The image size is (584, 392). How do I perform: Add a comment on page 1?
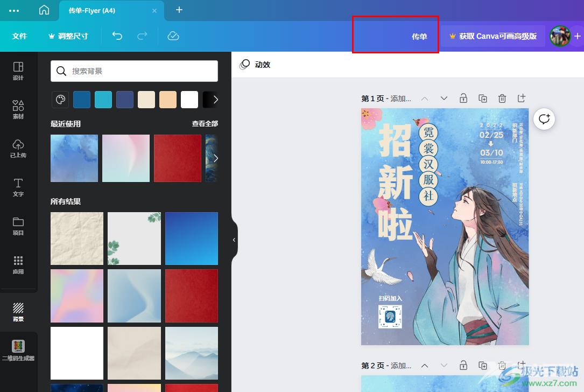(544, 119)
